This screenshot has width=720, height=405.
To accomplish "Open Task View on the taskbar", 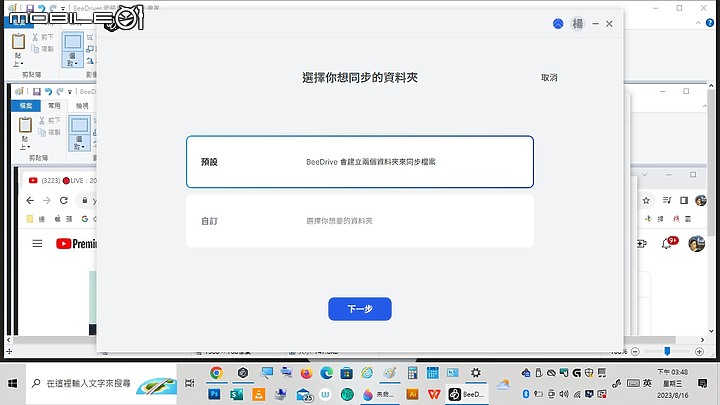I will pyautogui.click(x=190, y=383).
